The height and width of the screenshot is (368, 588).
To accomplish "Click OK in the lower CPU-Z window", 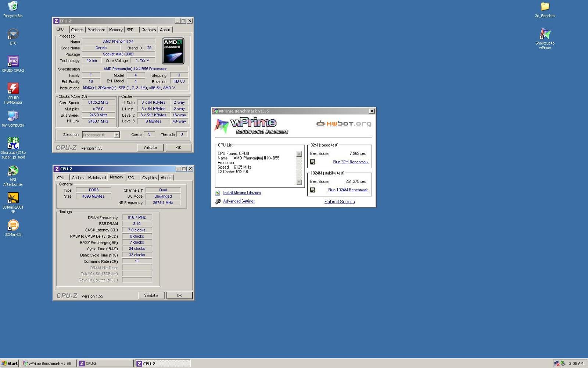I will click(179, 296).
